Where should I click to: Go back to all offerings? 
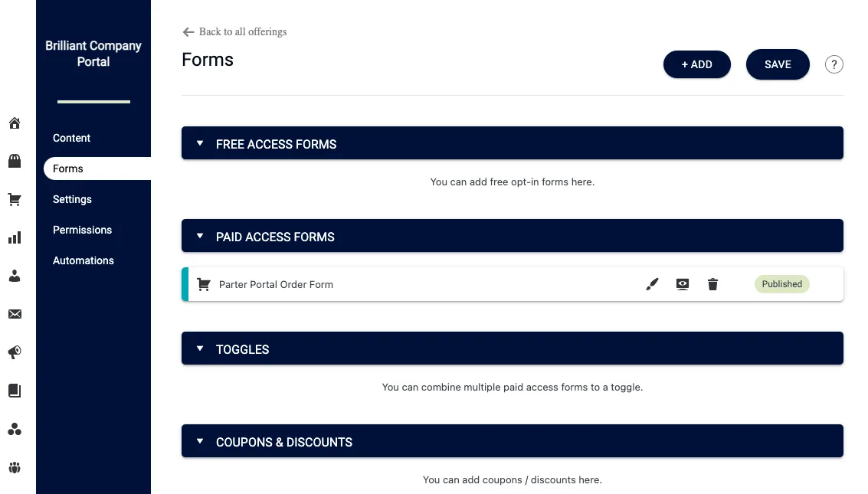point(234,31)
